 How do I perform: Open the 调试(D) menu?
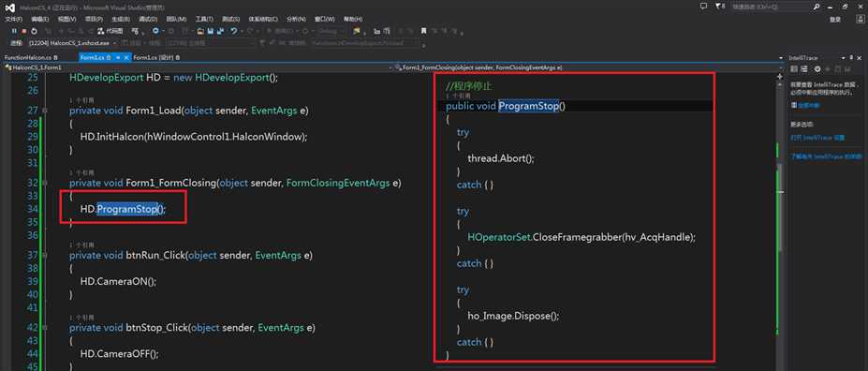pyautogui.click(x=148, y=19)
